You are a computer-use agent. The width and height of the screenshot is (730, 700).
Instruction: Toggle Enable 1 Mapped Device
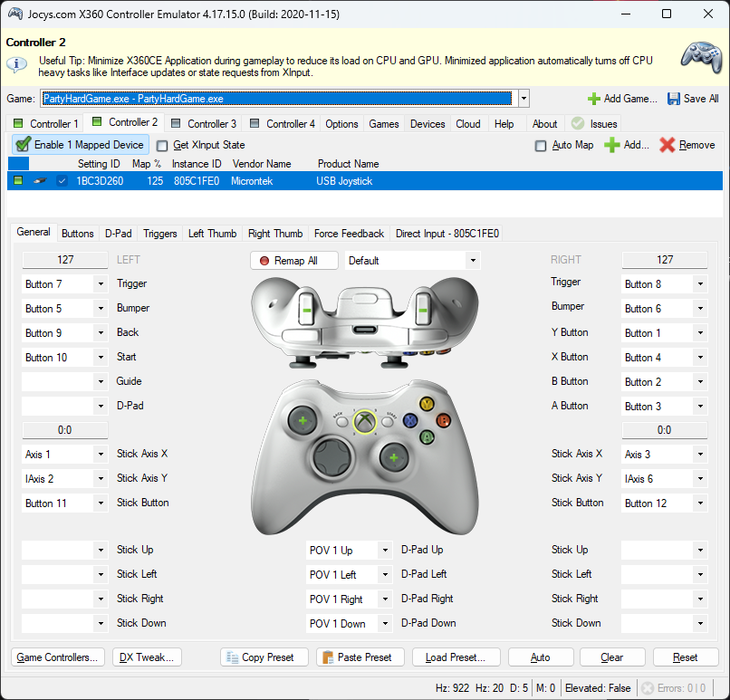[x=81, y=145]
